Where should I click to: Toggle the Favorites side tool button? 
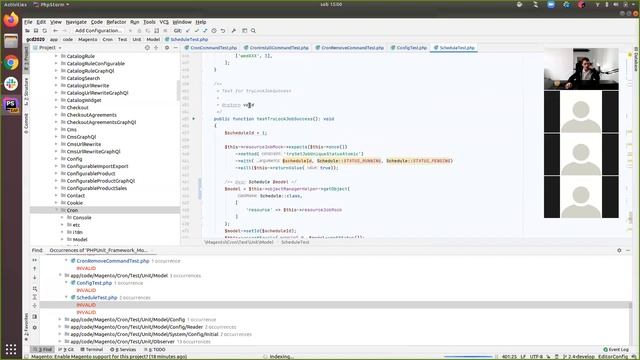tap(27, 327)
